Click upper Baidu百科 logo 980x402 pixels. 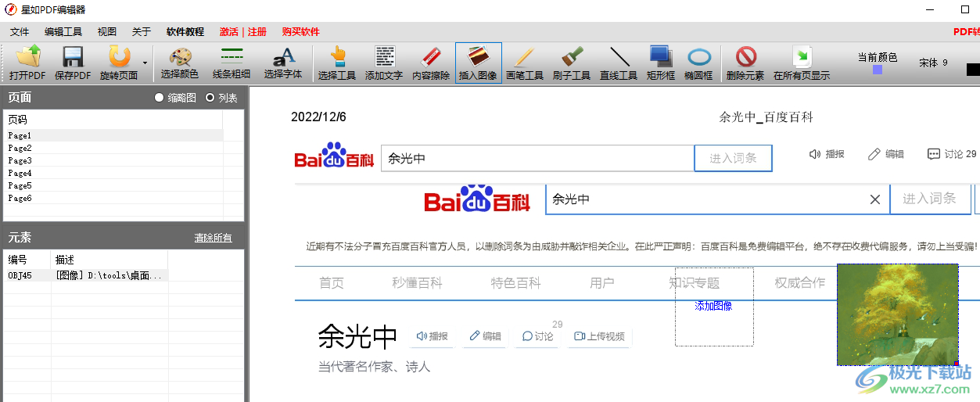tap(333, 156)
